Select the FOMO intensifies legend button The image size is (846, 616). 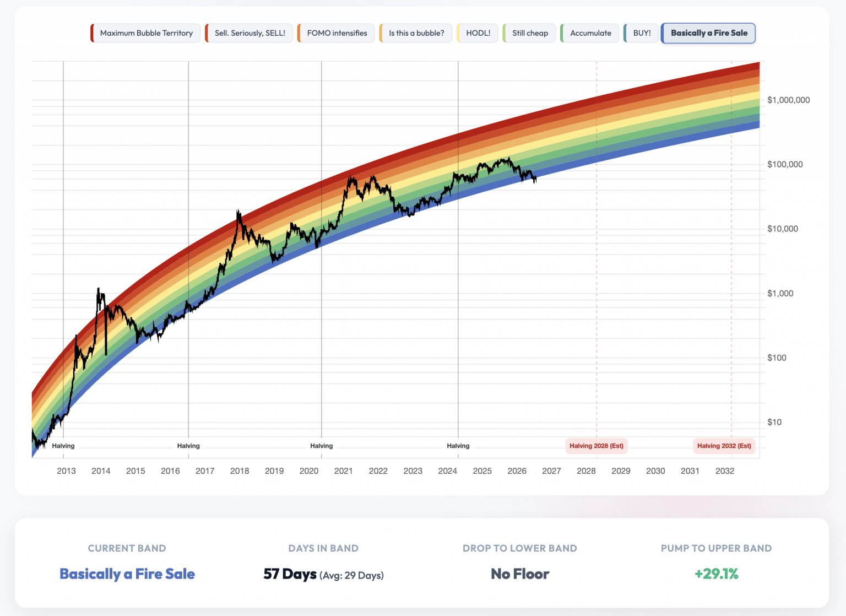click(336, 33)
